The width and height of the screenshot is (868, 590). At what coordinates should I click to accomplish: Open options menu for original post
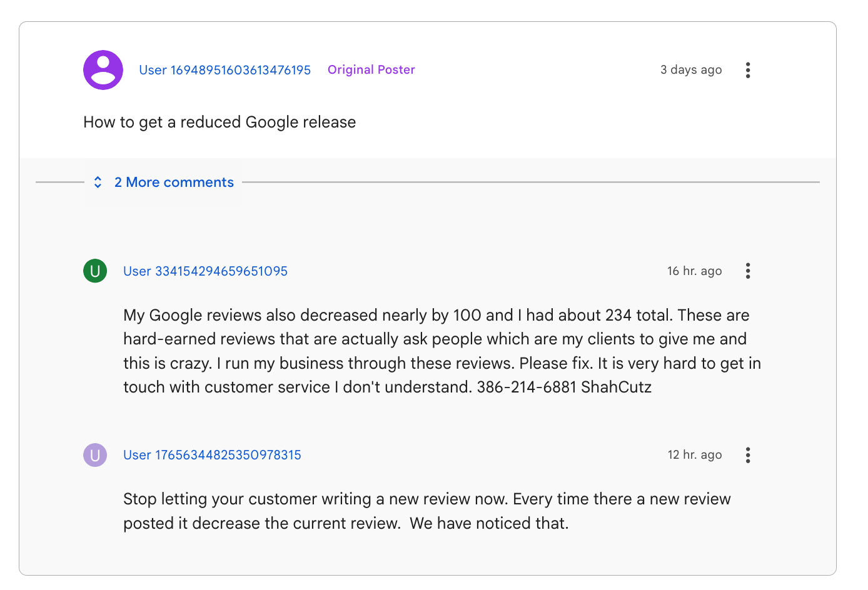click(747, 70)
